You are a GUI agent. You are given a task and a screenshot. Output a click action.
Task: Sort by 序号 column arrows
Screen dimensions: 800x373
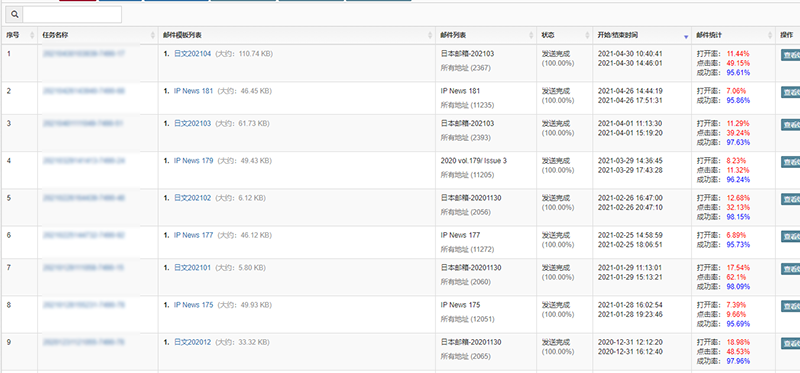click(x=32, y=36)
